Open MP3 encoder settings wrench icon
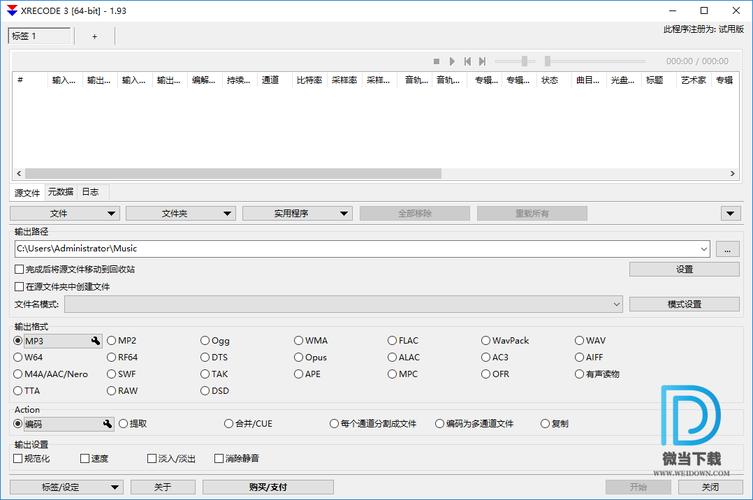 click(96, 341)
